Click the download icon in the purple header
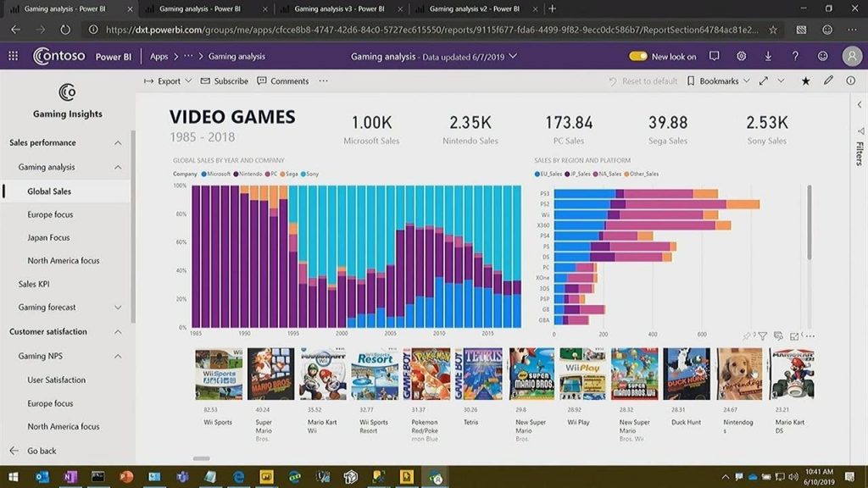This screenshot has height=488, width=868. tap(767, 56)
